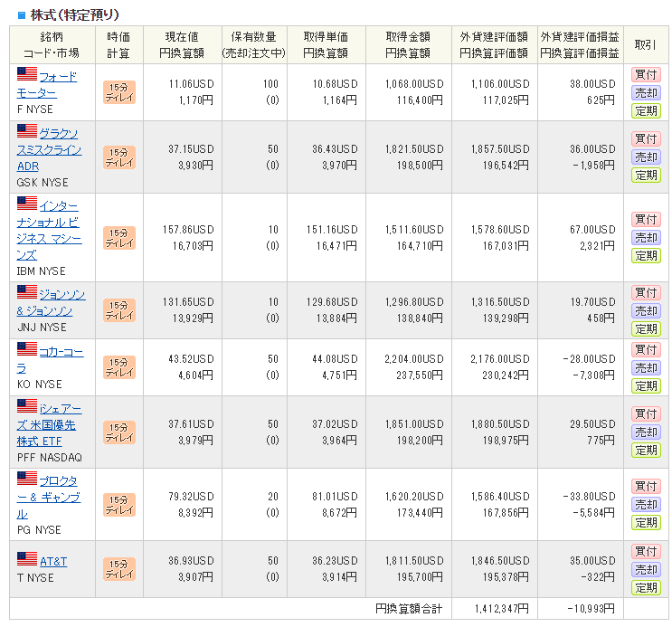Image resolution: width=672 pixels, height=627 pixels.
Task: Click 買付 button for AT&T row
Action: coord(646,551)
